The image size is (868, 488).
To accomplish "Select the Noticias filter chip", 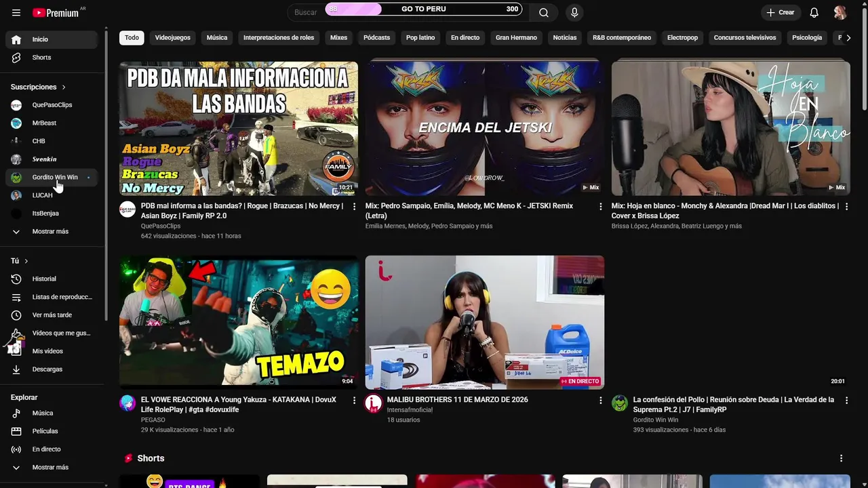I will 565,38.
